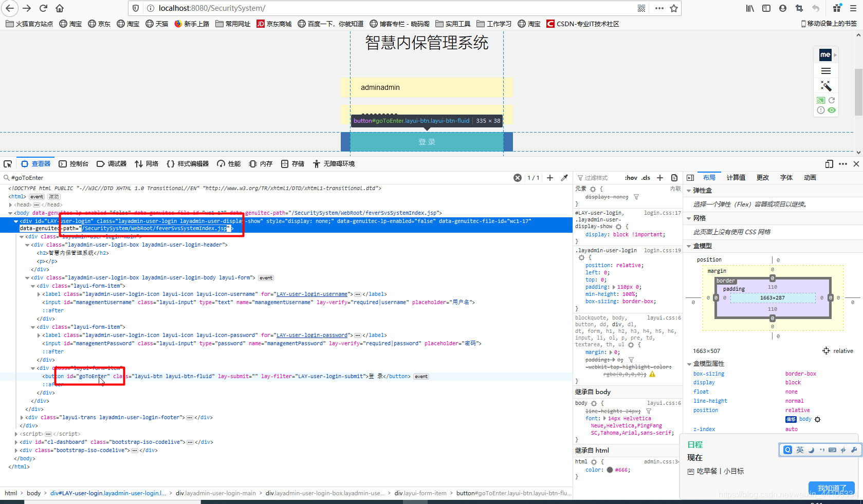This screenshot has height=504, width=863.
Task: Collapse the selected LAY-user-login div node
Action: point(16,221)
